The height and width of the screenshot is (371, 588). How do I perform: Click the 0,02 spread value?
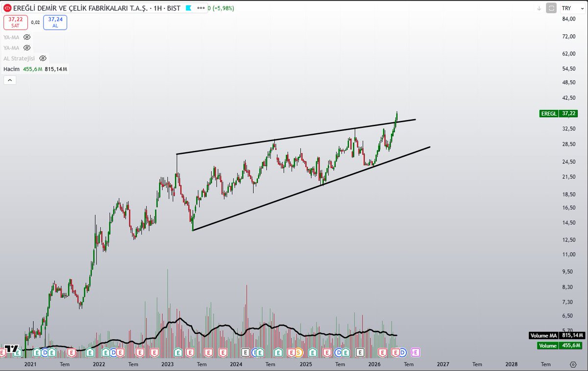(x=35, y=22)
